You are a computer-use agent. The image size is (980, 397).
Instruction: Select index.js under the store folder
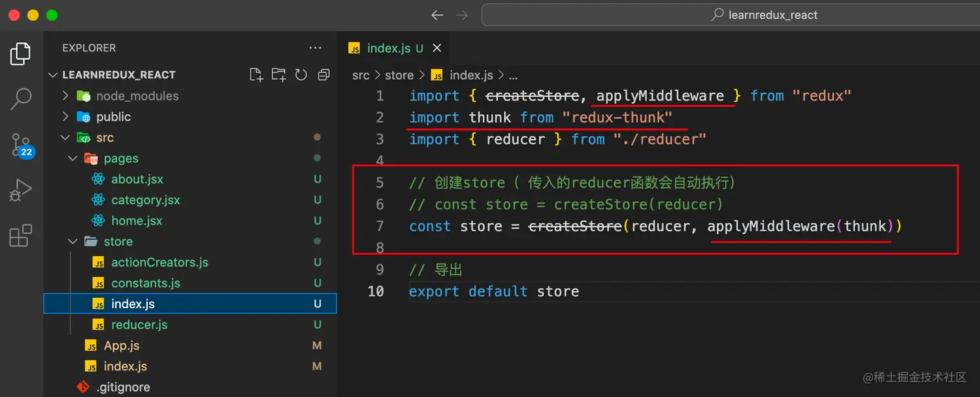click(190, 304)
